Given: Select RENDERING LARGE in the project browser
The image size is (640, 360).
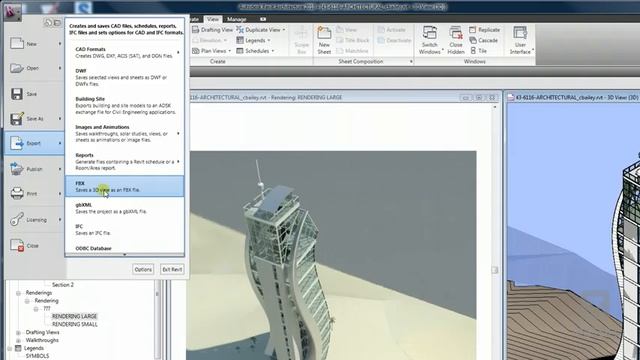Looking at the screenshot, I should tap(74, 316).
